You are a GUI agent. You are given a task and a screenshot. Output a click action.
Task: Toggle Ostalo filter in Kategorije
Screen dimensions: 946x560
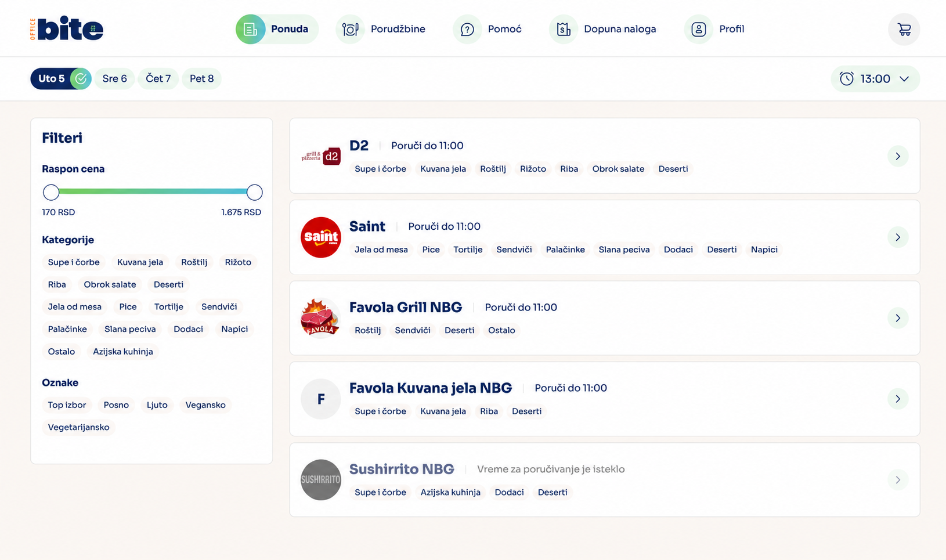pos(62,352)
